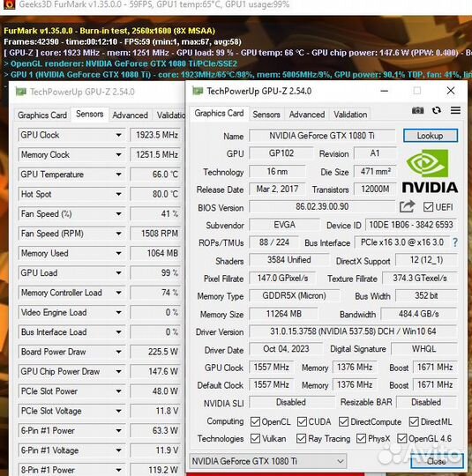Click the Hot Spot 80.0 °C reading

(156, 194)
